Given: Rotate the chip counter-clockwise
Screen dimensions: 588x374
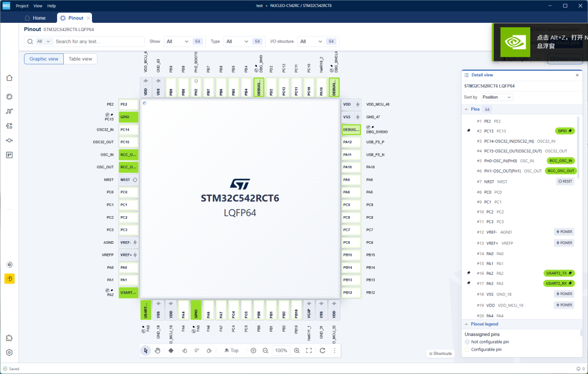Looking at the screenshot, I should coord(185,351).
